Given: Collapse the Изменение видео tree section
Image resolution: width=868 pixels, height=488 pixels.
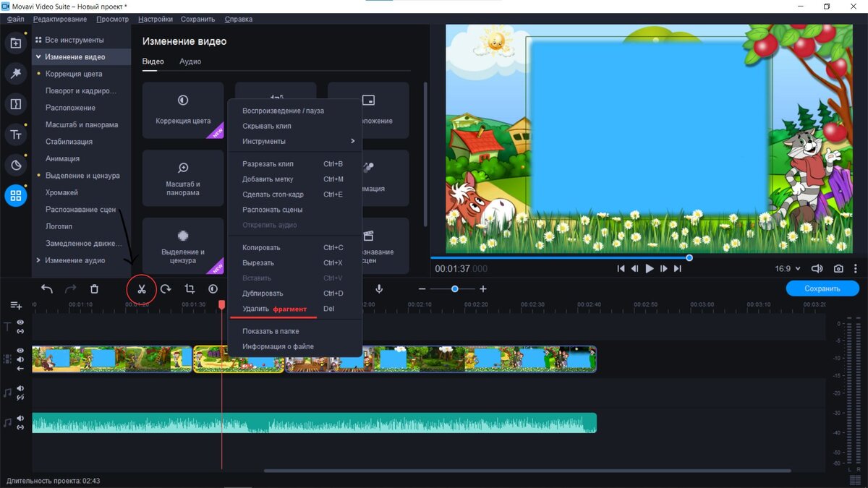Looking at the screenshot, I should pos(38,57).
